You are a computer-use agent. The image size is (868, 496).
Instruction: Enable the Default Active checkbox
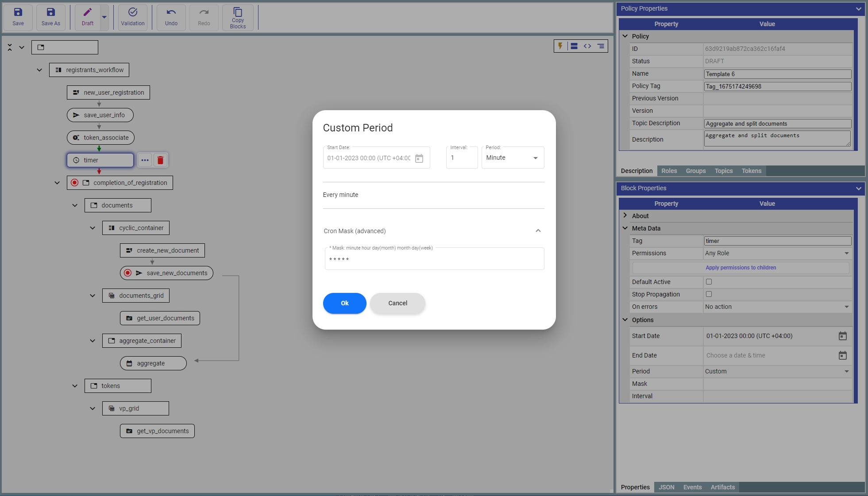coord(709,282)
